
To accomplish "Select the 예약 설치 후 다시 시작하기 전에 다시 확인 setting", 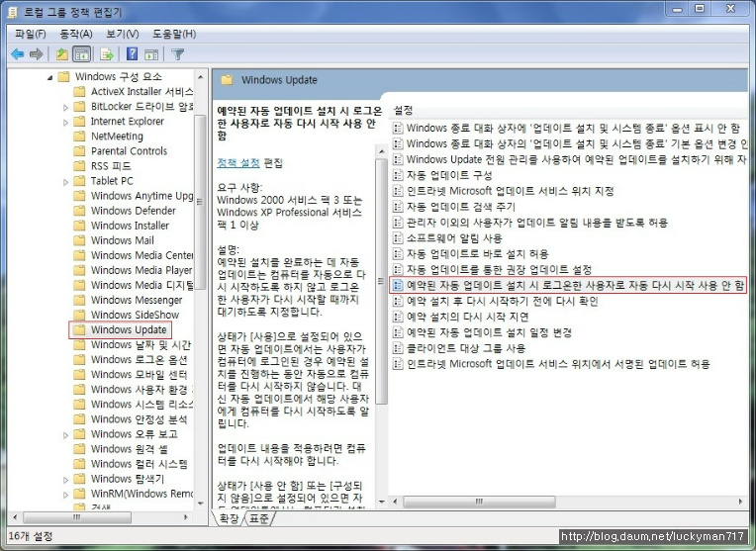I will point(496,302).
